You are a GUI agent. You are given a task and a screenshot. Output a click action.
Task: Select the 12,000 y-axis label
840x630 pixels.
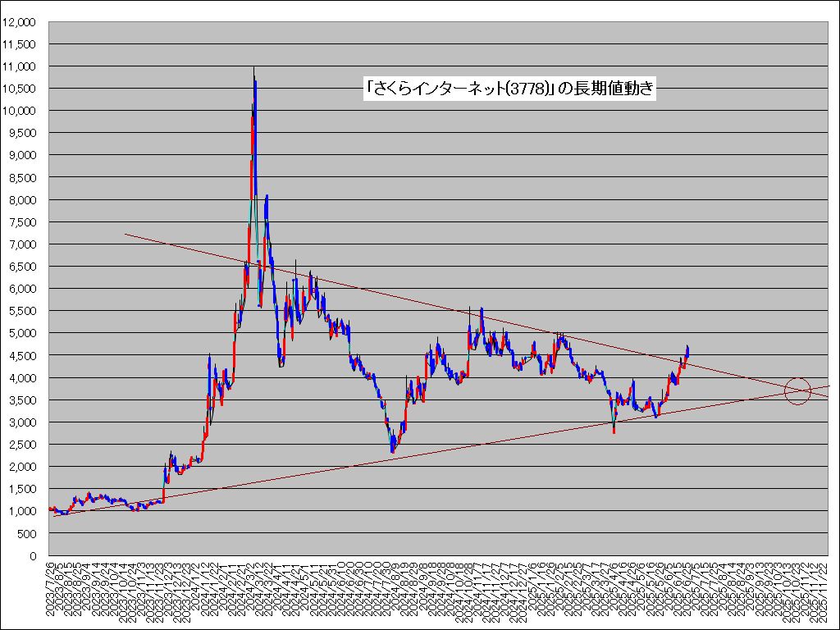pos(20,22)
